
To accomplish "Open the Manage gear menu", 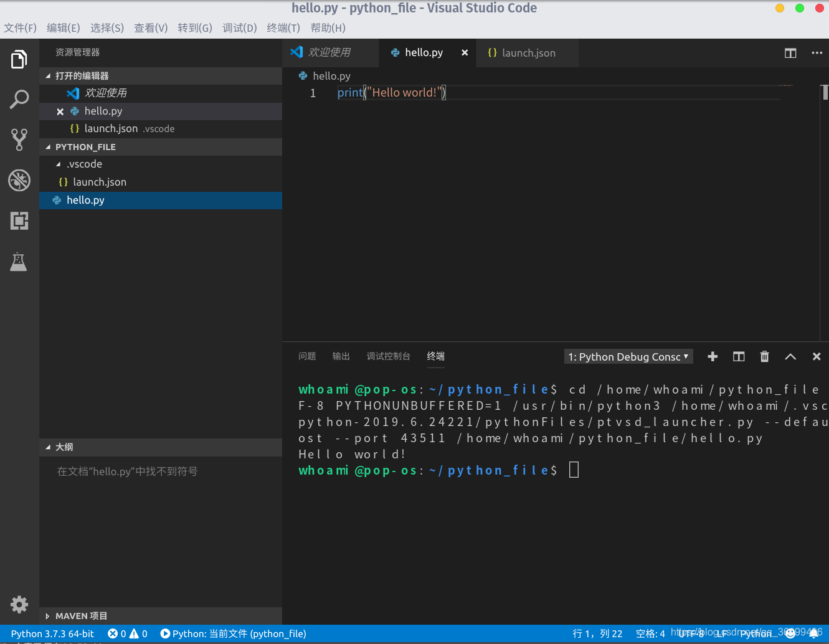I will pyautogui.click(x=19, y=604).
